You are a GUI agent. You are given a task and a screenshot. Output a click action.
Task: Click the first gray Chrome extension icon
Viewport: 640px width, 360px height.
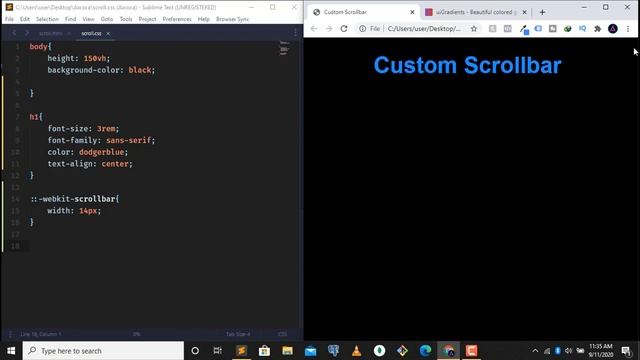493,29
